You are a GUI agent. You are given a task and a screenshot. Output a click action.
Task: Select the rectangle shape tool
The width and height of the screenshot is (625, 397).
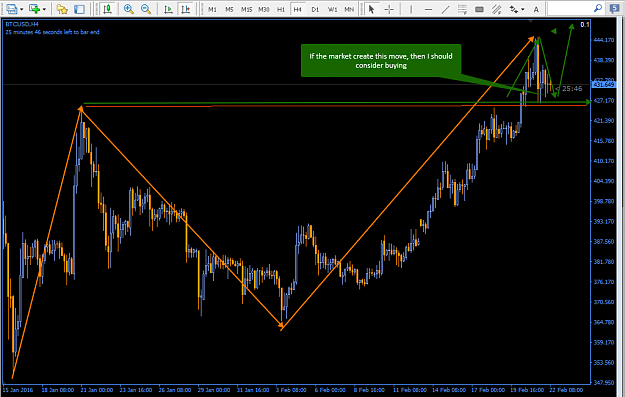click(x=480, y=9)
